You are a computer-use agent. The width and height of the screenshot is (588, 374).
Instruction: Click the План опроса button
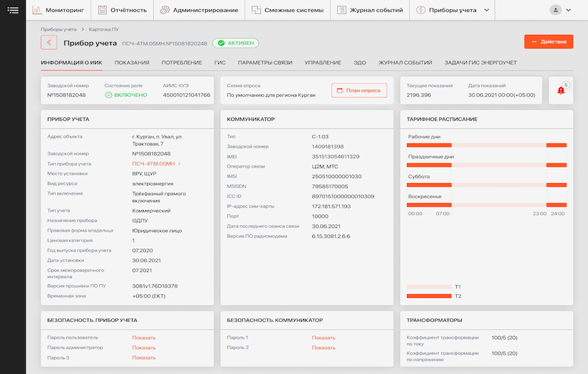[x=359, y=90]
